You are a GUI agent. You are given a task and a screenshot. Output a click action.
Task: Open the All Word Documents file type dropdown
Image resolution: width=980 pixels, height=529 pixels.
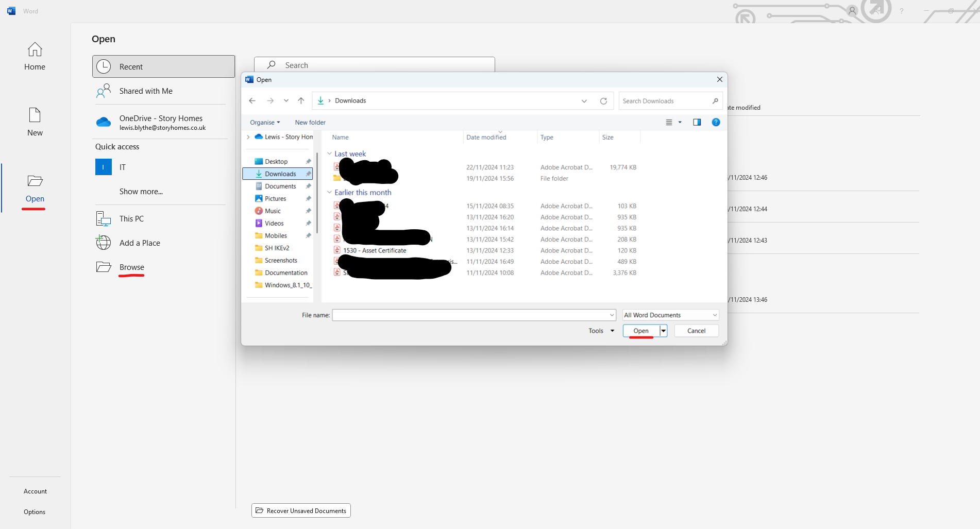[x=671, y=315]
